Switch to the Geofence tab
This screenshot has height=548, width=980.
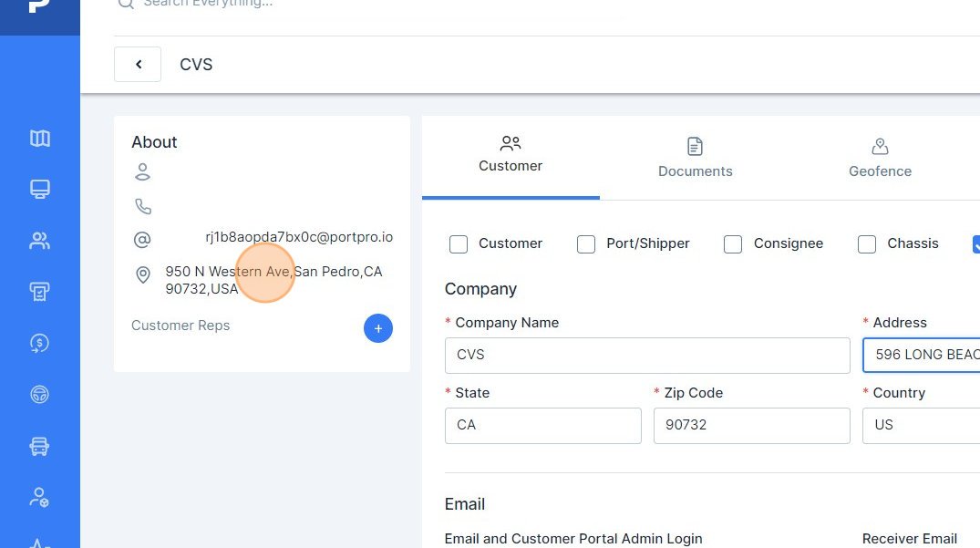[880, 158]
